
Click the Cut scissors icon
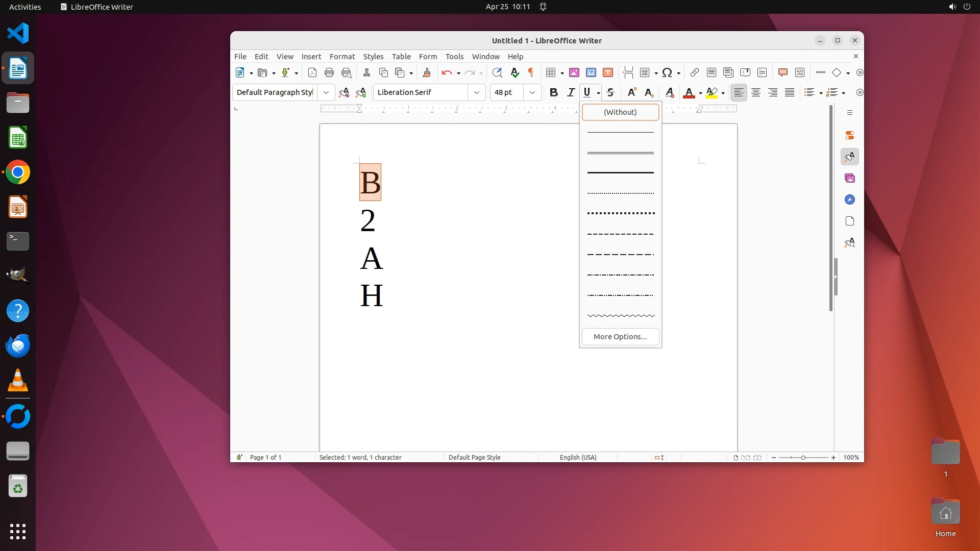[366, 72]
